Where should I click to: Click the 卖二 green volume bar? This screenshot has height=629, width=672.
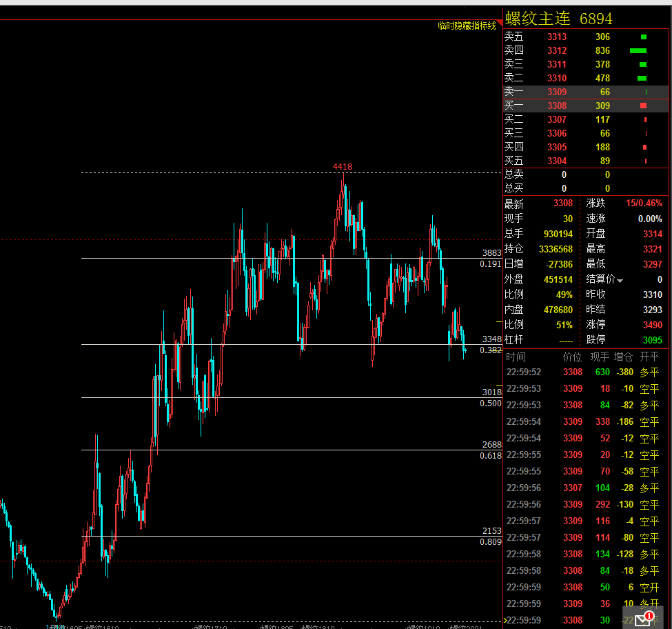click(x=642, y=78)
